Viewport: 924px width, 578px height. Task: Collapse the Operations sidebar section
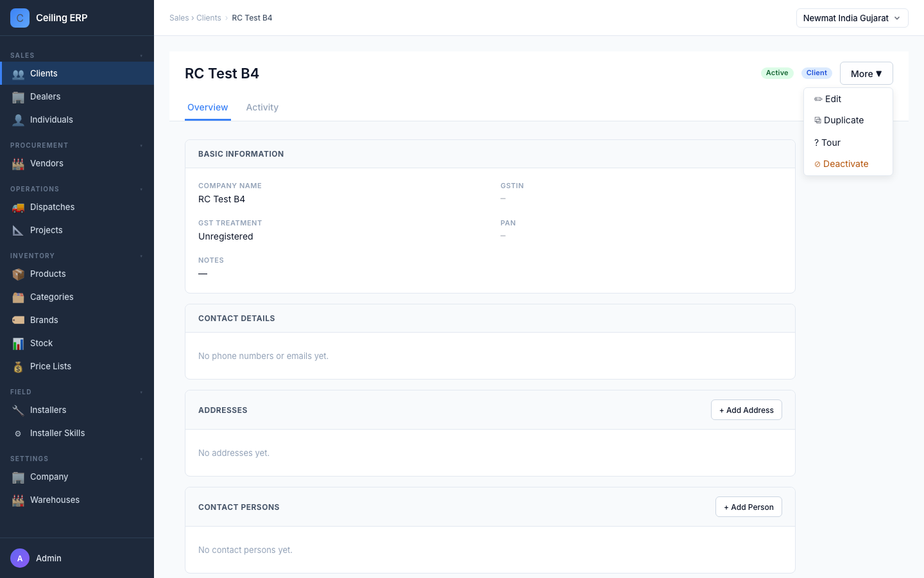pos(141,189)
